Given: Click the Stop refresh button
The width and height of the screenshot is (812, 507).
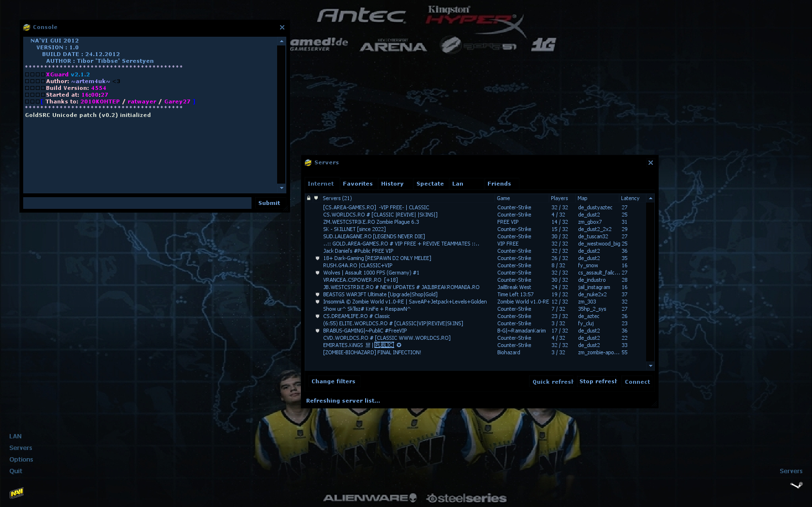Looking at the screenshot, I should (x=597, y=381).
